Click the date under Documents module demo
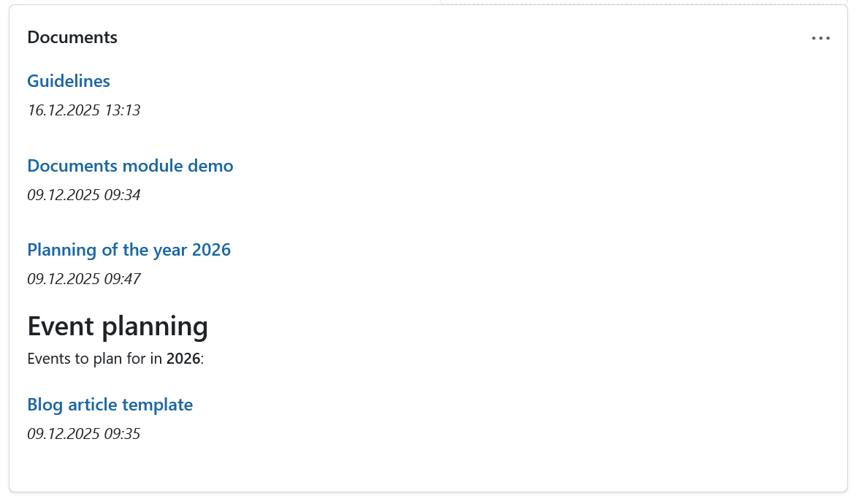The height and width of the screenshot is (504, 856). point(83,194)
